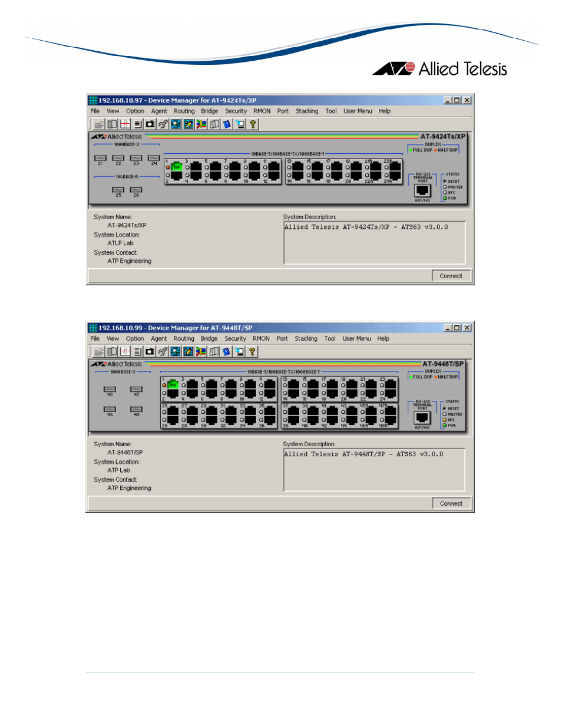This screenshot has height=728, width=562.
Task: Open the Help menu in AT-9448T/SP window
Action: pyautogui.click(x=384, y=339)
